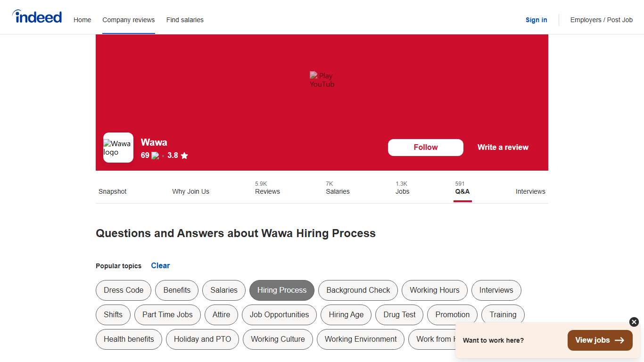
Task: Sign in to Indeed
Action: point(536,20)
